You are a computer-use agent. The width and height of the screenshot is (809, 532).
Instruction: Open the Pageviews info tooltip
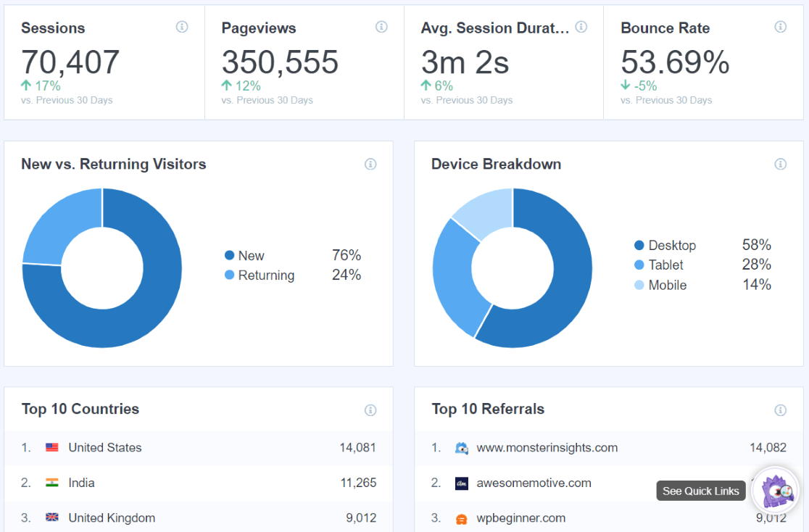click(x=381, y=27)
